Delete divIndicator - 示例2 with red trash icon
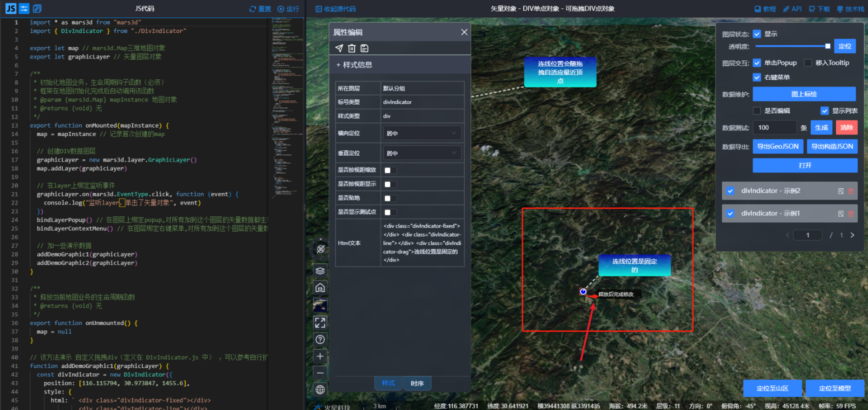Screen dimensions: 868x410 [x=851, y=191]
